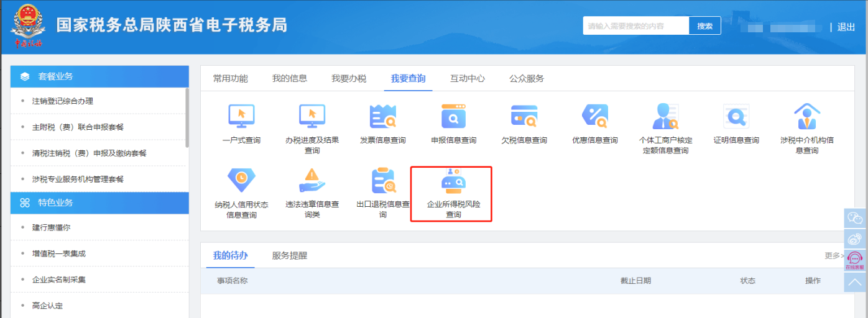Click the 事项名称 column header

[232, 281]
